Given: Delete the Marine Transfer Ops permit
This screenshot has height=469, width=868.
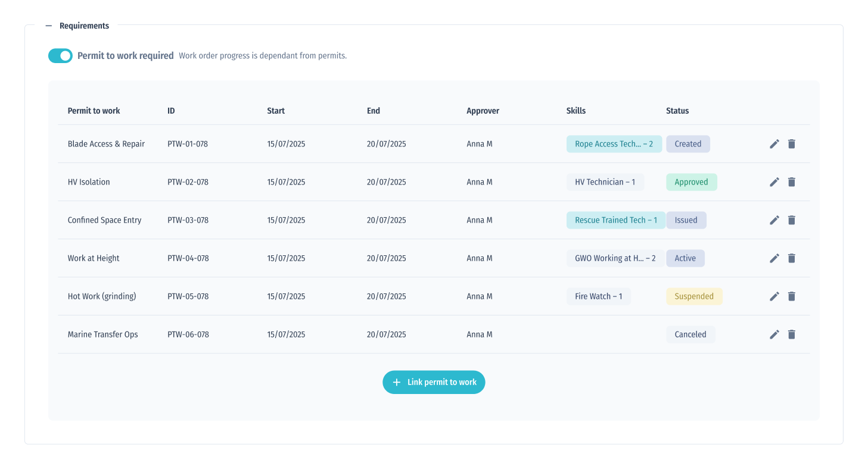Looking at the screenshot, I should click(791, 334).
